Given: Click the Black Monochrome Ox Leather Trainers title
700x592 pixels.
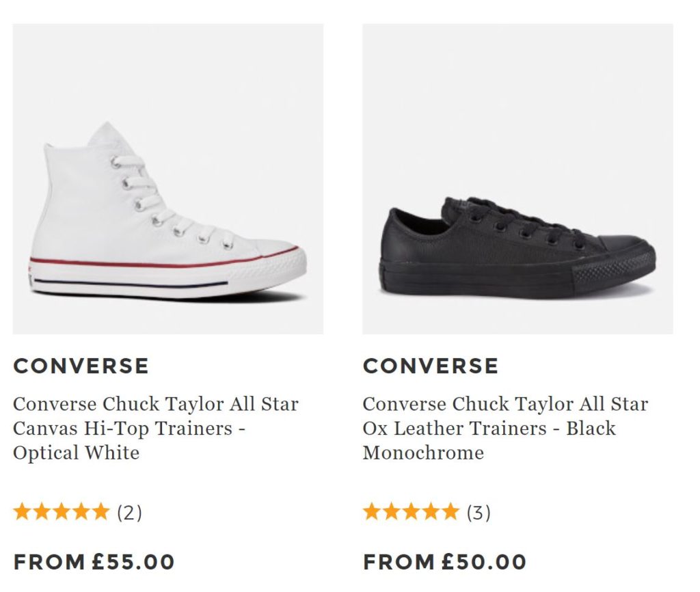Looking at the screenshot, I should point(505,428).
